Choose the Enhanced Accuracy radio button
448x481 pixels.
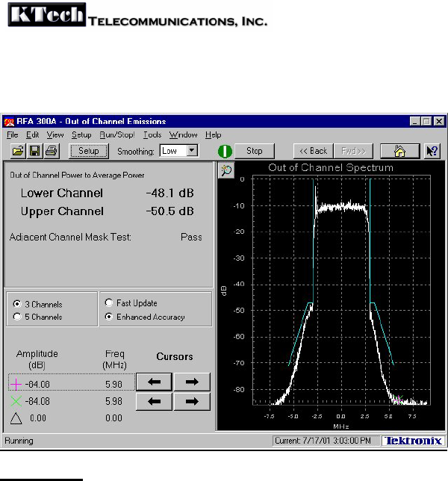click(109, 317)
